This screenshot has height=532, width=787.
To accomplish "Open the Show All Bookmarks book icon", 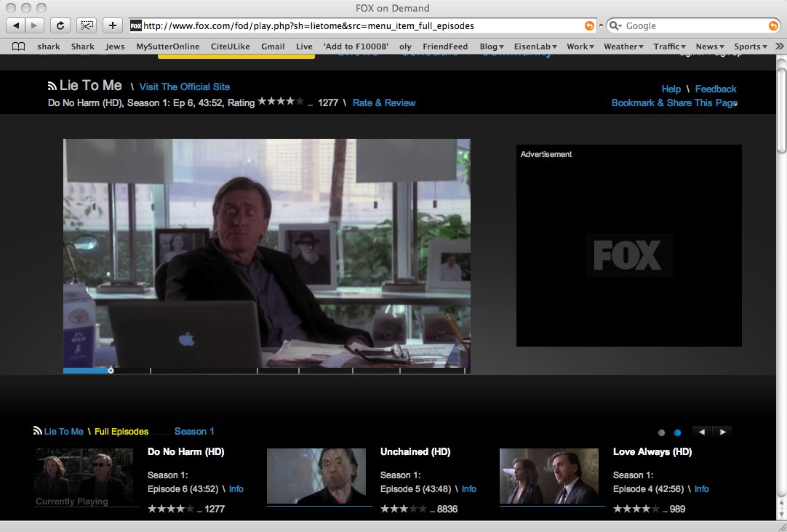I will point(19,47).
